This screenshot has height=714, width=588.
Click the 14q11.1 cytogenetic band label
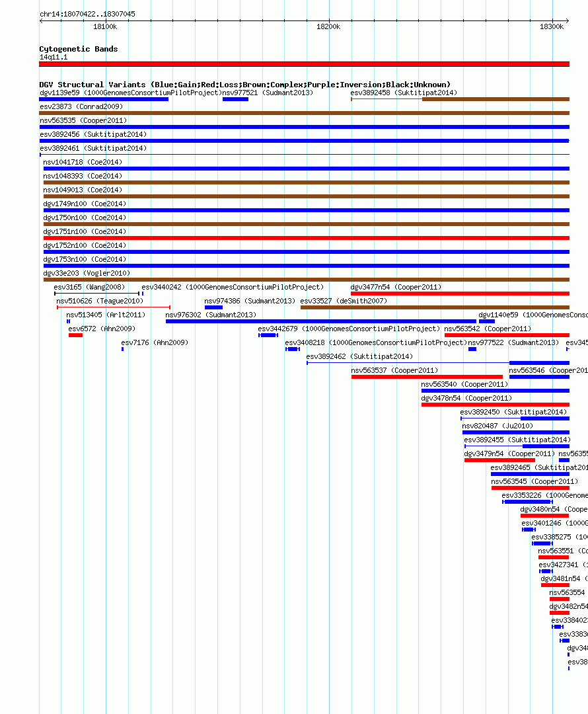(x=54, y=58)
